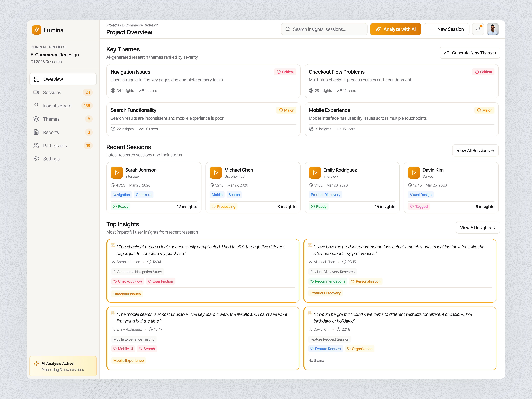Viewport: 532px width, 399px height.
Task: Open the Overview menu item
Action: coord(63,79)
